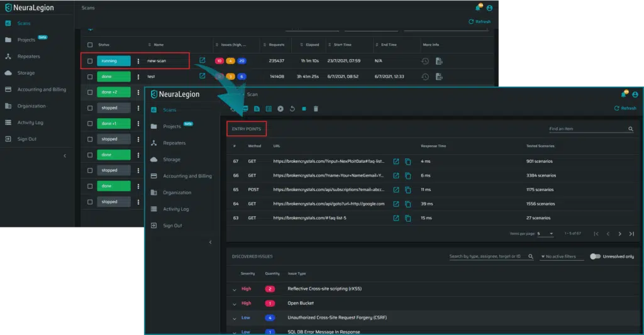The height and width of the screenshot is (335, 644).
Task: Open three-dot menu for test scan row
Action: coord(138,76)
